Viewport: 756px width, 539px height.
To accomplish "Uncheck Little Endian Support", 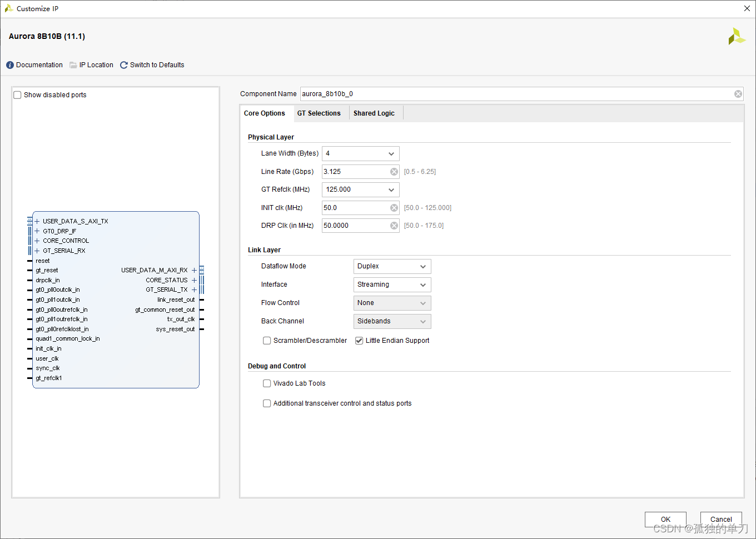I will tap(359, 341).
